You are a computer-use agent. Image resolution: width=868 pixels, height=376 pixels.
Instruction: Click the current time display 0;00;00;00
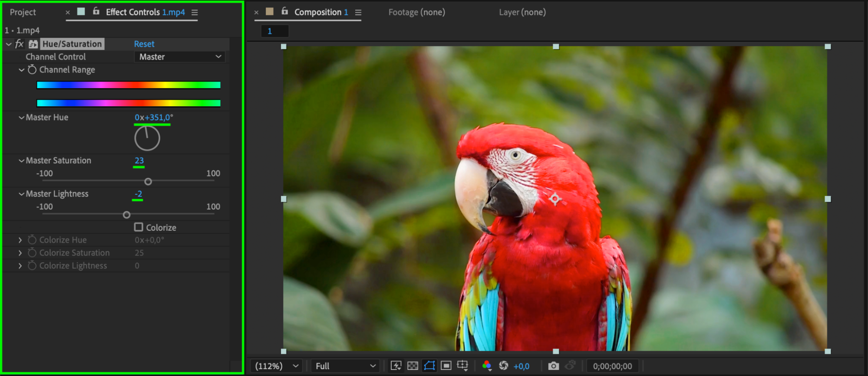(x=612, y=366)
